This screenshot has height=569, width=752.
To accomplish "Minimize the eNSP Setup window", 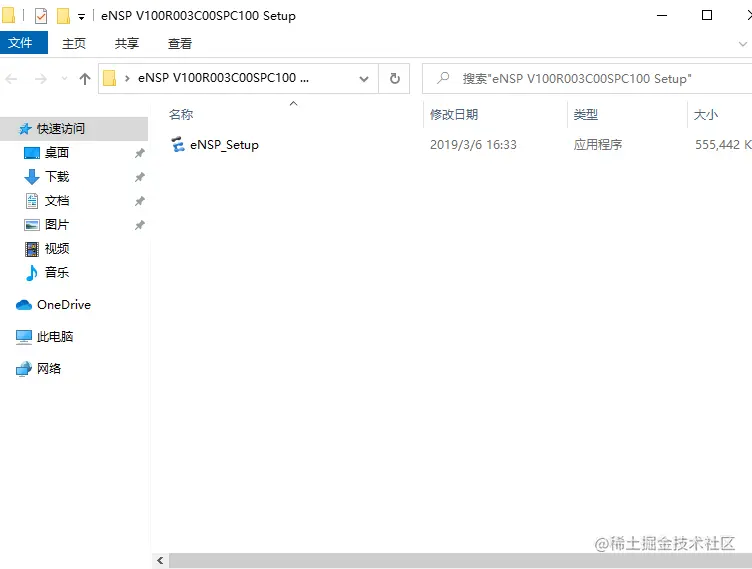I will point(662,15).
